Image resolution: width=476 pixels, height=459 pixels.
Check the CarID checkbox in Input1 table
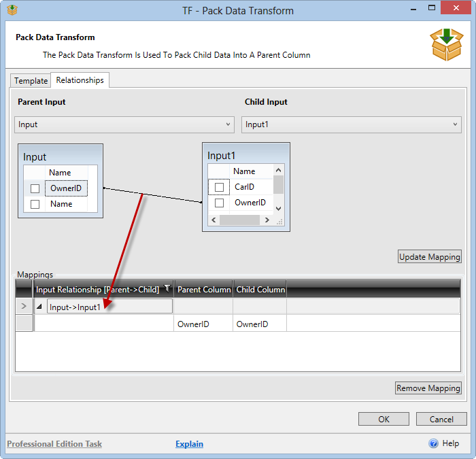tap(219, 187)
